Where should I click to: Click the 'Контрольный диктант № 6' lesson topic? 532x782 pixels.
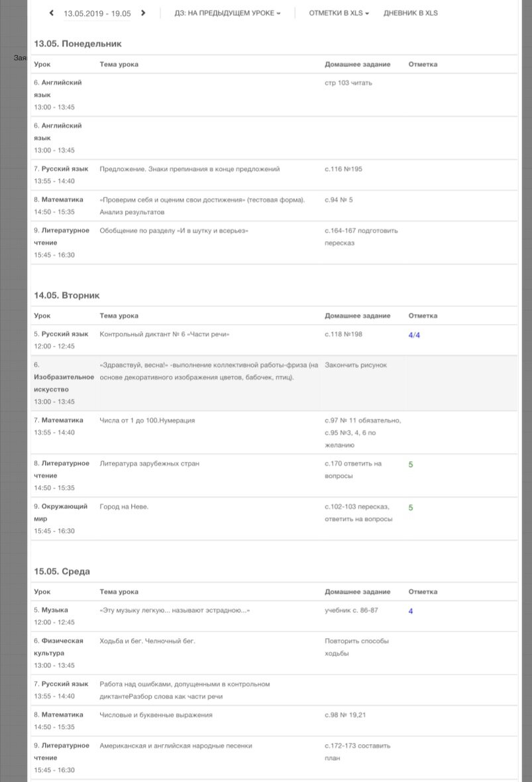164,335
